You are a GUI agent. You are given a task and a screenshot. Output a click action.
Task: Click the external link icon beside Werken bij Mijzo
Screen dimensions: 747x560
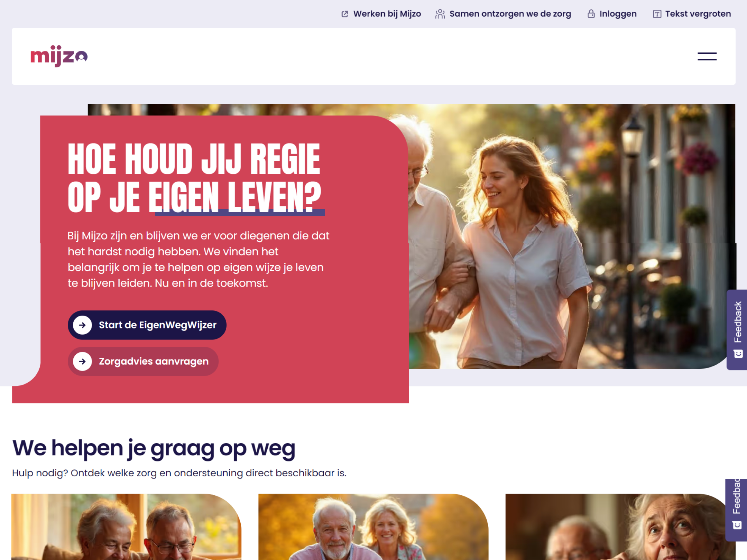(x=345, y=14)
